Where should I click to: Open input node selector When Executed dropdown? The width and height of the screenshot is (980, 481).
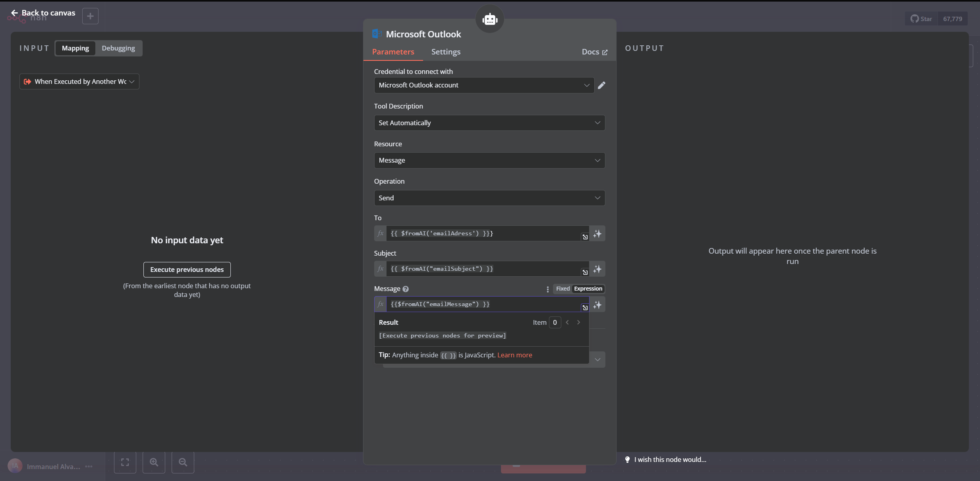(79, 81)
